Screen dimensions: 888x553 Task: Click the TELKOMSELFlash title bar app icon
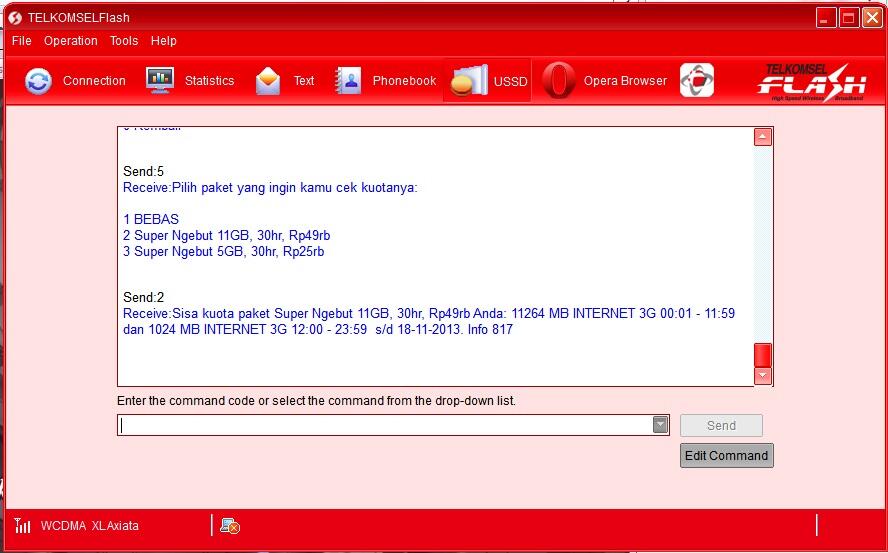(x=15, y=18)
